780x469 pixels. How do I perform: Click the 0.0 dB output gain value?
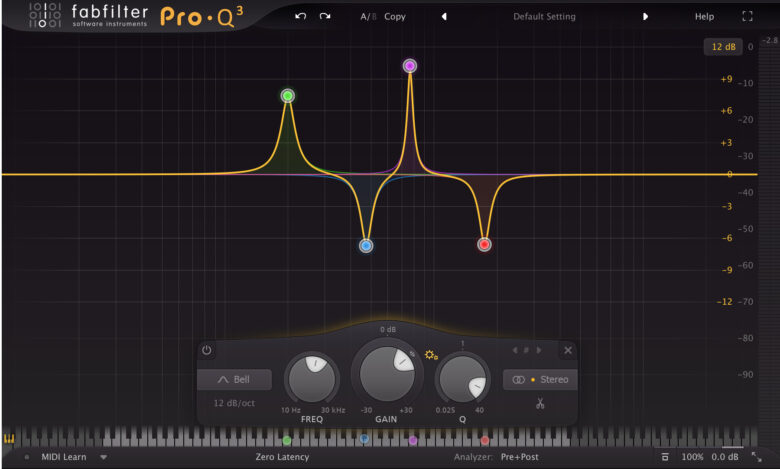point(725,457)
